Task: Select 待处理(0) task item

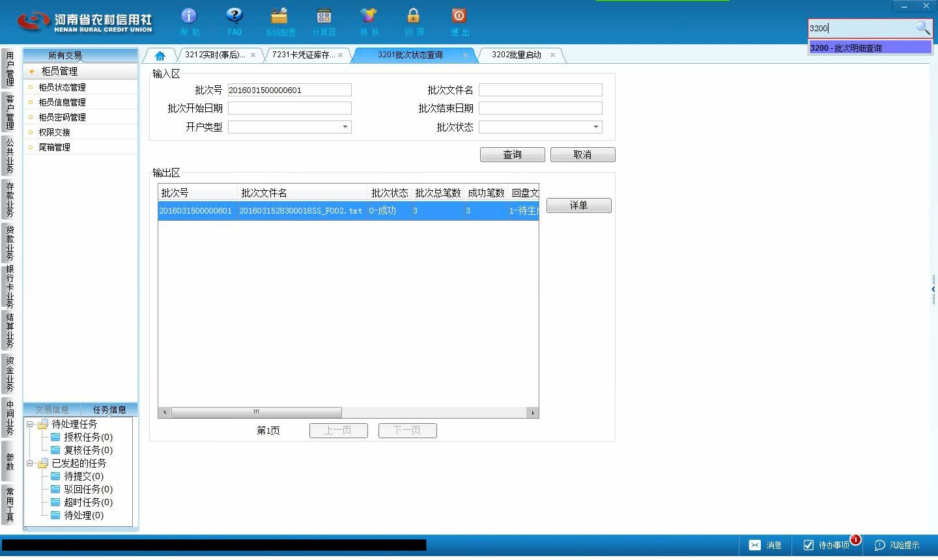Action: click(78, 515)
